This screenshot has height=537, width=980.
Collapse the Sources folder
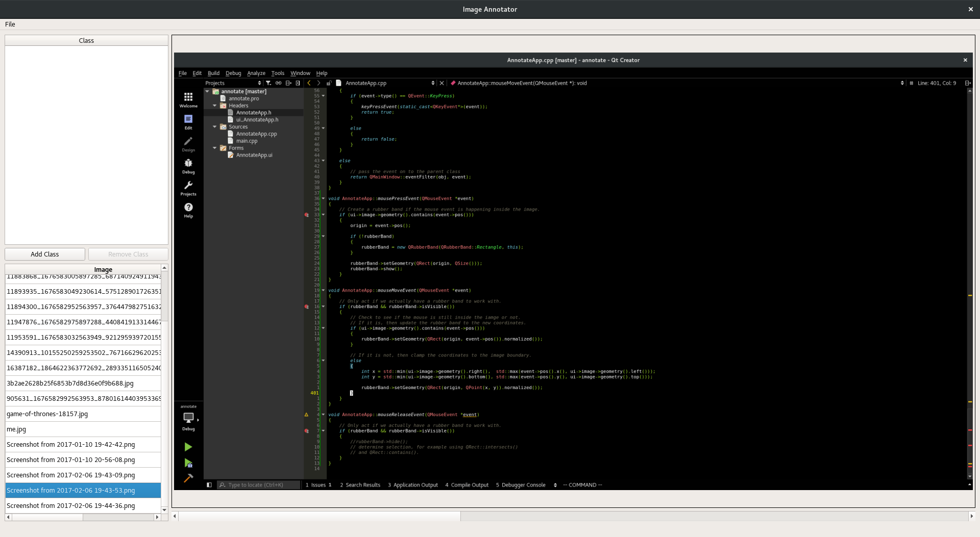pyautogui.click(x=215, y=127)
